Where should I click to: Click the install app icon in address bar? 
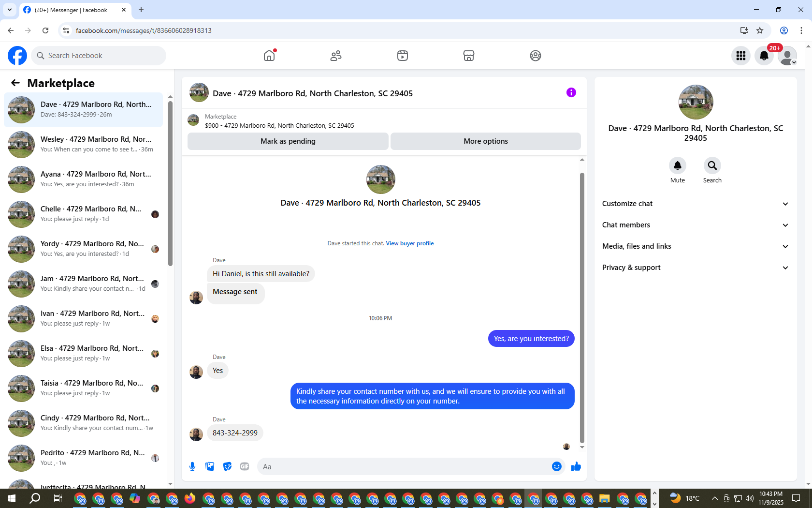click(x=744, y=30)
